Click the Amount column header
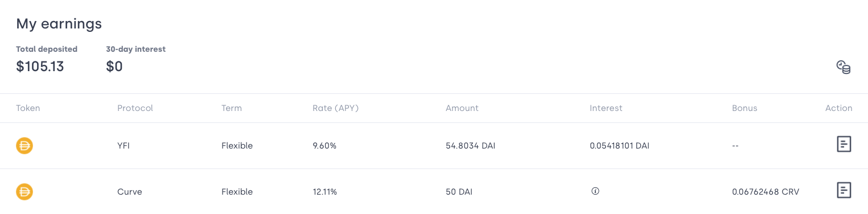The image size is (868, 214). [462, 108]
